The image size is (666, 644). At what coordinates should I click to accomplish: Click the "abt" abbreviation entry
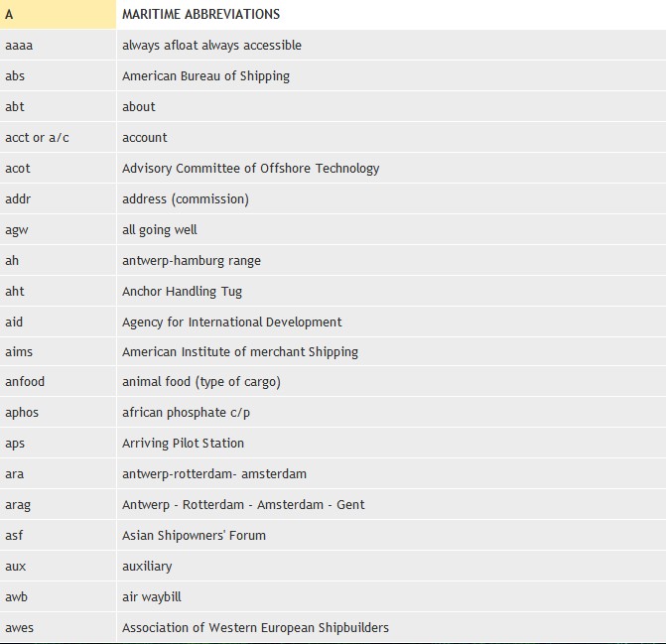tap(15, 106)
